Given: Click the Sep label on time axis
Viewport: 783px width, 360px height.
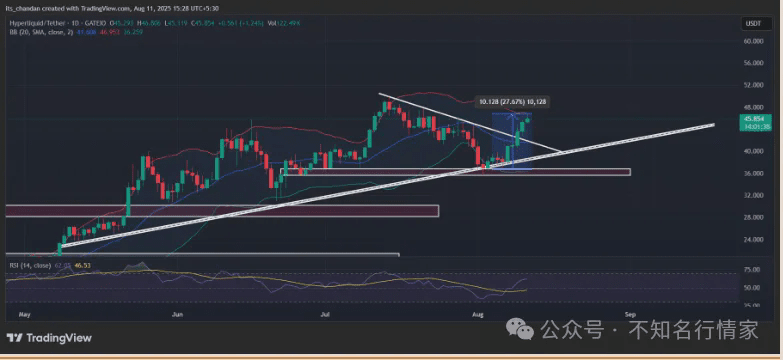Looking at the screenshot, I should point(630,315).
